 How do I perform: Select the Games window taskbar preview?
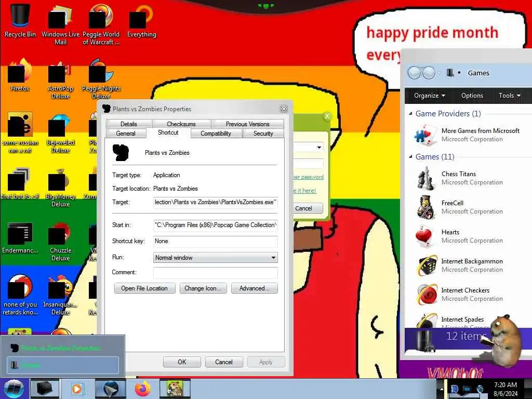[x=63, y=365]
